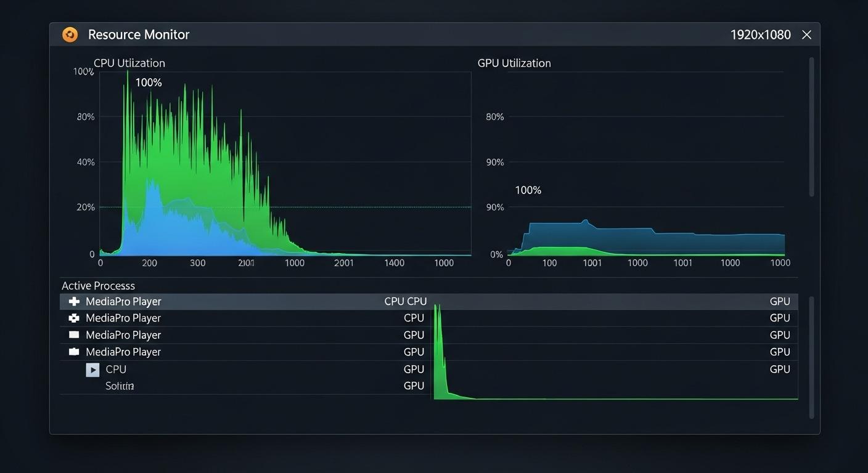Close the Resource Monitor window
Image resolution: width=868 pixels, height=473 pixels.
pyautogui.click(x=806, y=35)
